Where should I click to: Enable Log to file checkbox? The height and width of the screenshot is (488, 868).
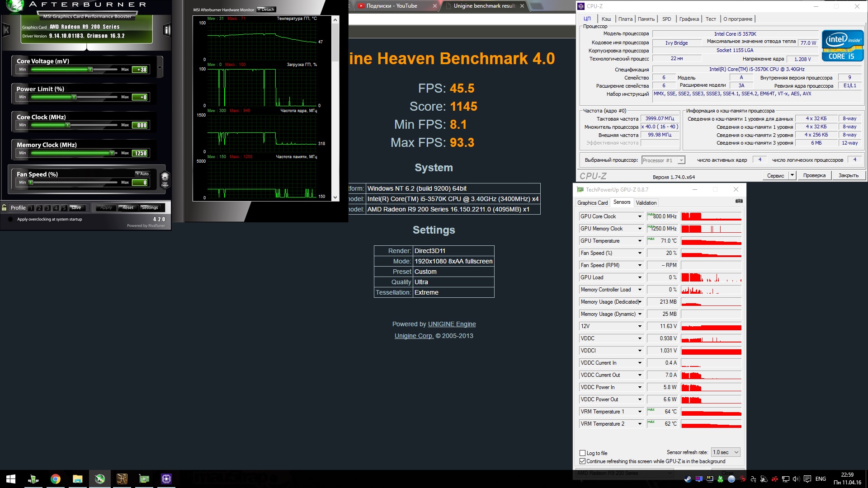(583, 453)
